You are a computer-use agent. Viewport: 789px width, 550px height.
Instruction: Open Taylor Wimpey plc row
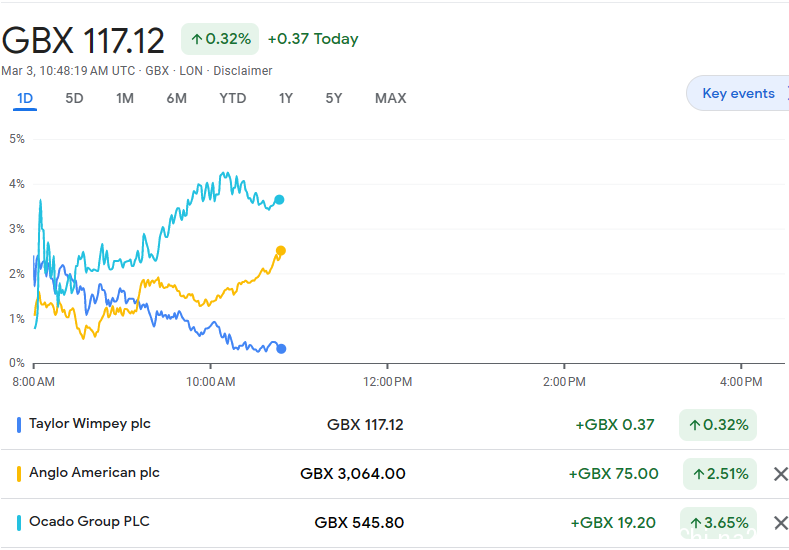tap(394, 425)
